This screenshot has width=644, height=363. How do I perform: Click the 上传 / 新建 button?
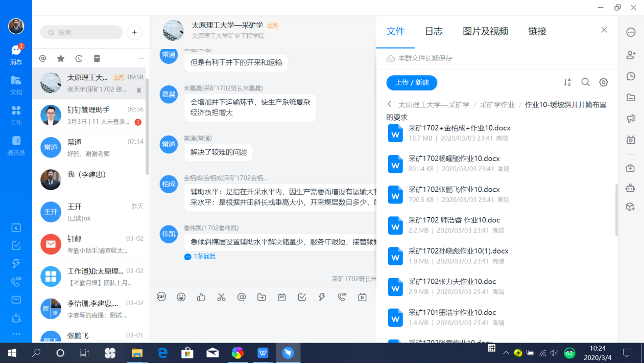412,82
